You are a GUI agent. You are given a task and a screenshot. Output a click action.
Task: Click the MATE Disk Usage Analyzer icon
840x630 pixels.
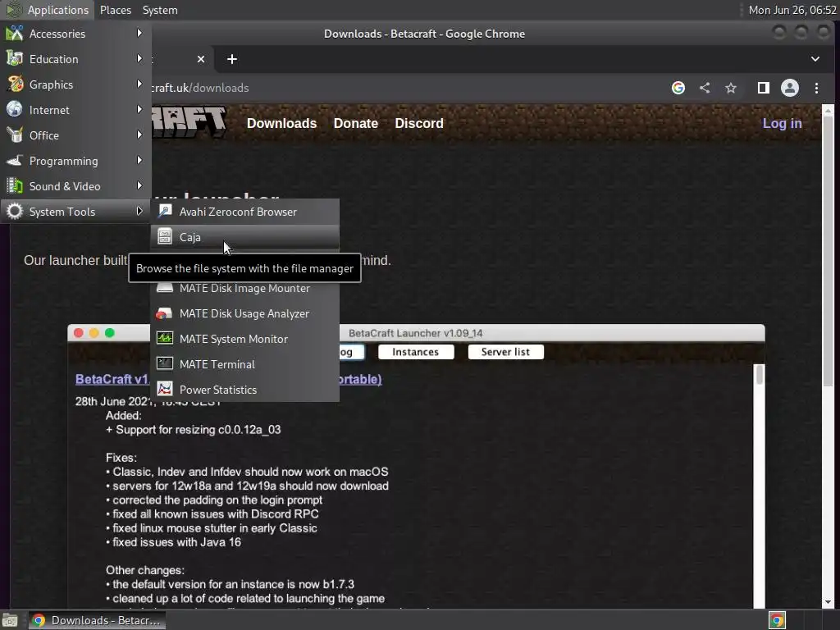(164, 313)
